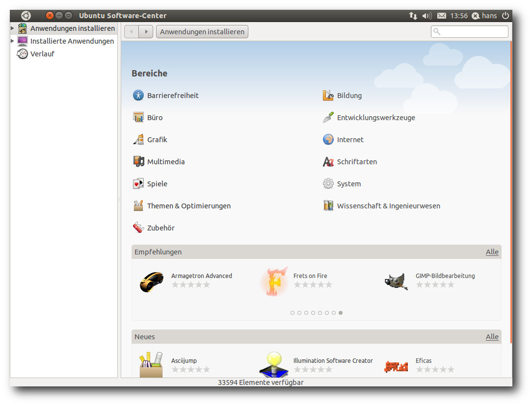Show all Empfehlungen via Alle link

492,252
